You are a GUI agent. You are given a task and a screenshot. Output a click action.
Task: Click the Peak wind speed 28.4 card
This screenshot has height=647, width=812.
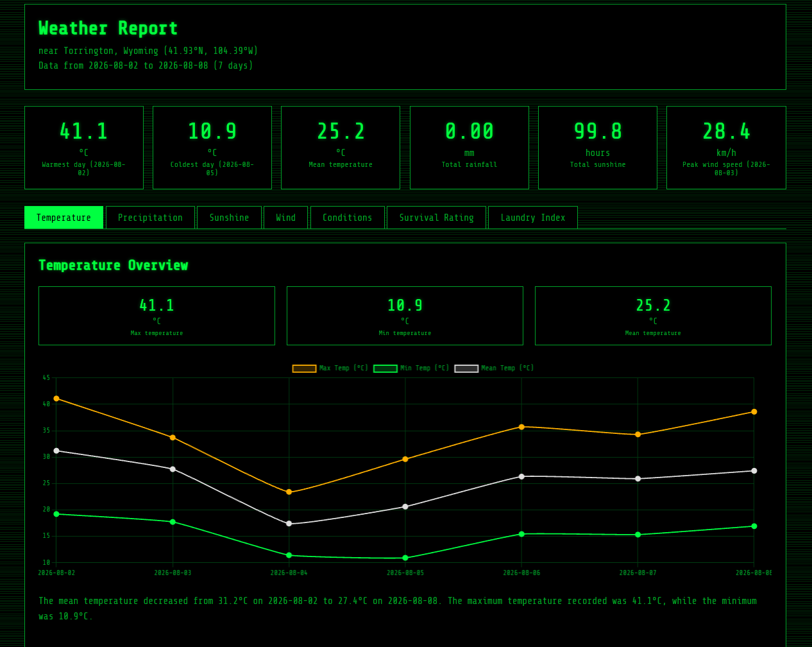click(x=726, y=148)
